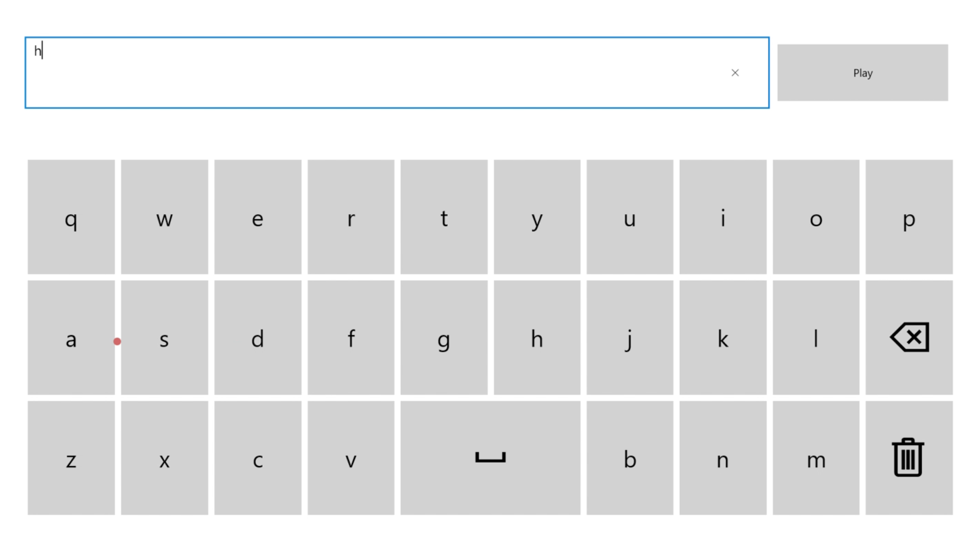Select the letter e key

point(258,217)
